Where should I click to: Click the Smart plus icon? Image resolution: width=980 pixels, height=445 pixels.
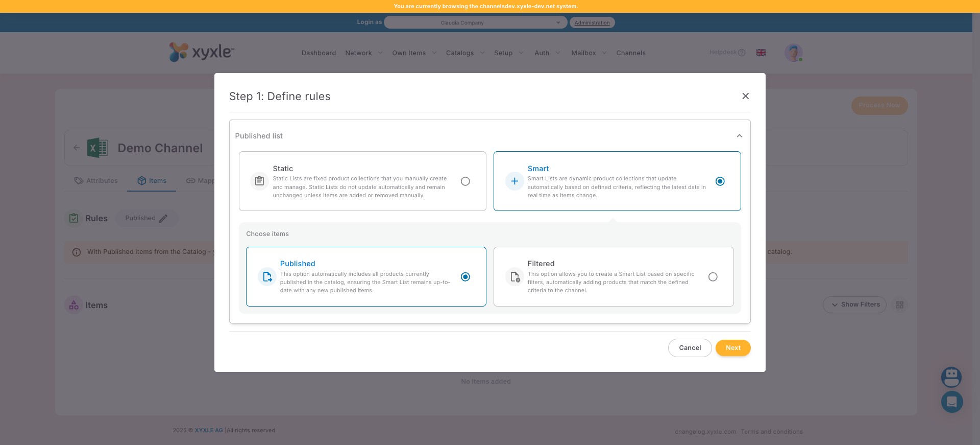514,181
